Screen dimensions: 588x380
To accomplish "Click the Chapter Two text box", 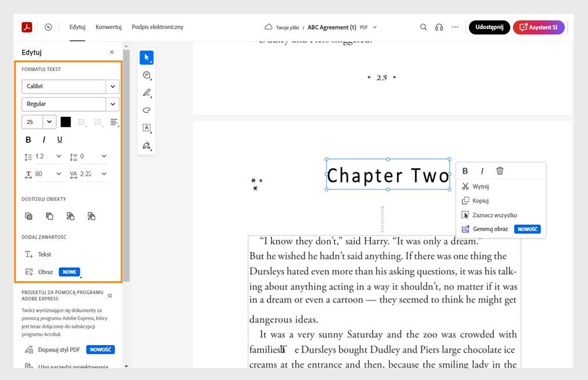I will (x=388, y=175).
